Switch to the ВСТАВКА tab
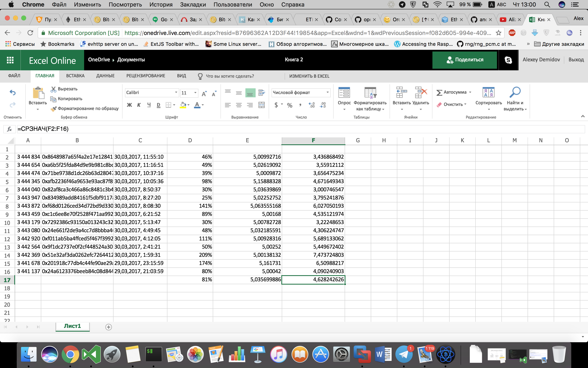 [x=75, y=76]
